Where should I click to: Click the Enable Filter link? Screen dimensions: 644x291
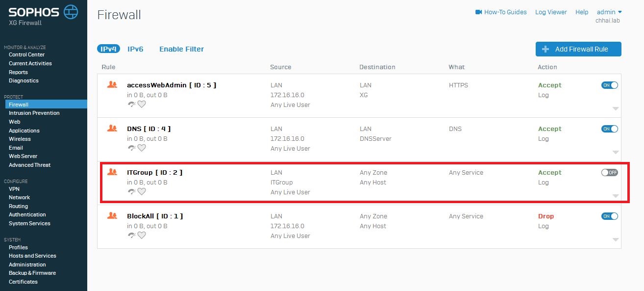click(181, 49)
